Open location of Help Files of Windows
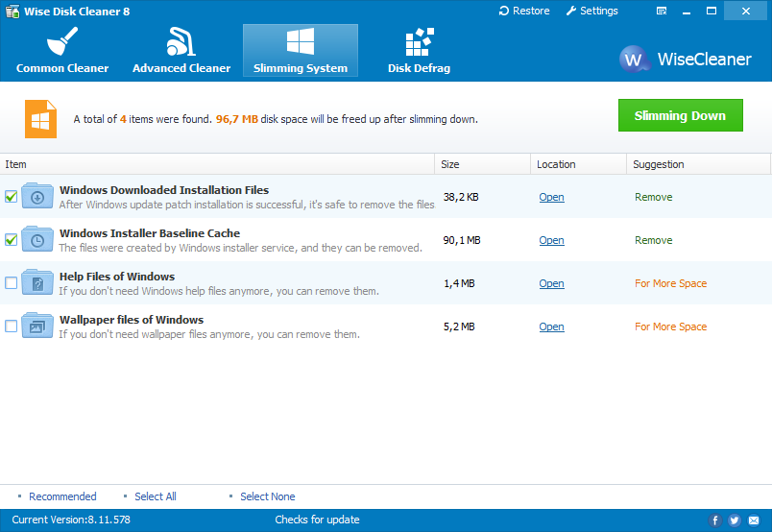The image size is (772, 532). (x=551, y=283)
